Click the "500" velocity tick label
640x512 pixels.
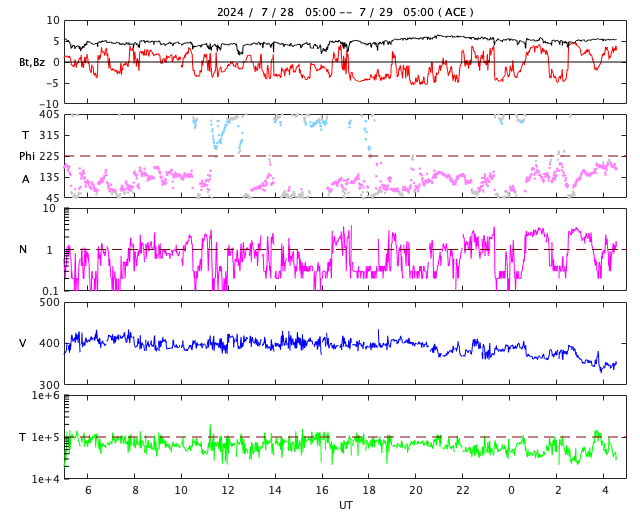(49, 303)
